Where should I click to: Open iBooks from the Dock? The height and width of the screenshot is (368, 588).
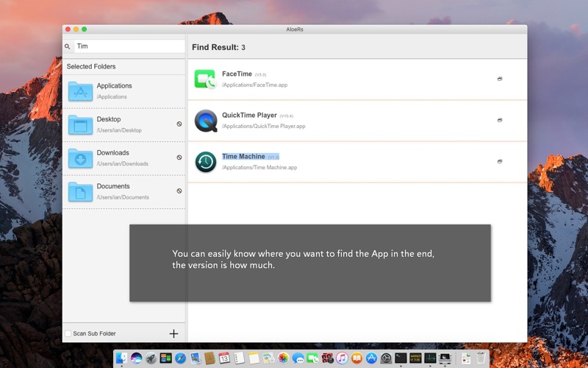pyautogui.click(x=357, y=358)
